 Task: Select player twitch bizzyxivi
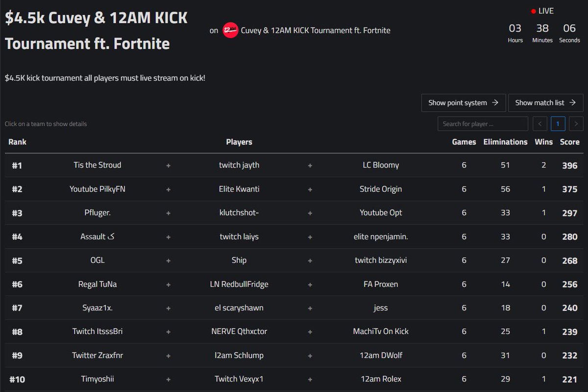coord(381,260)
